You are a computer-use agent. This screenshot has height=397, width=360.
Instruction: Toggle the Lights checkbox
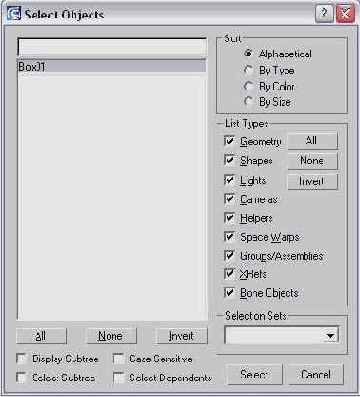click(229, 180)
